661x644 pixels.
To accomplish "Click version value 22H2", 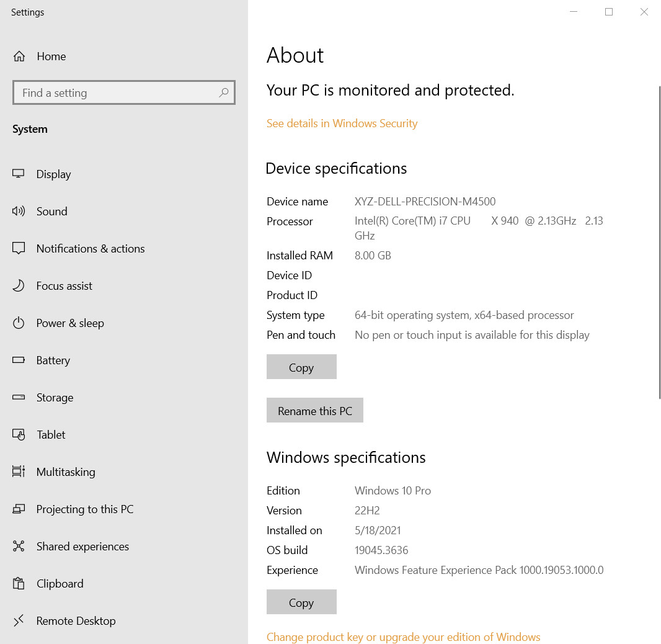I will [x=366, y=511].
